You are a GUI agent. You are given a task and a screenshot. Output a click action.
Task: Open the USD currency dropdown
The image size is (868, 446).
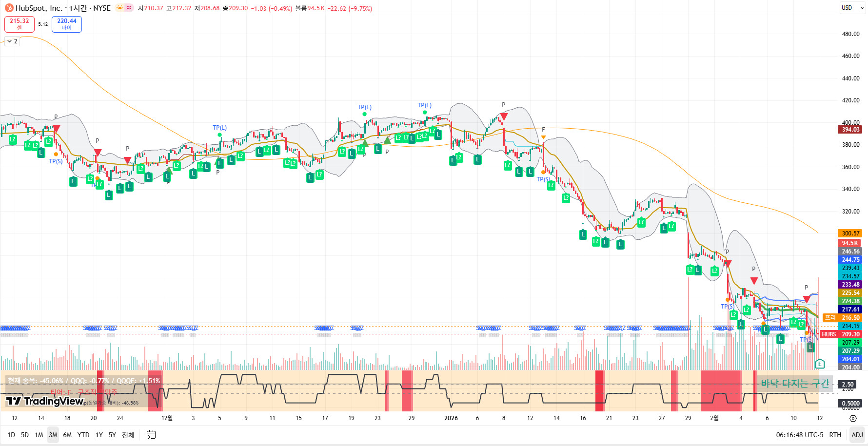[x=852, y=8]
